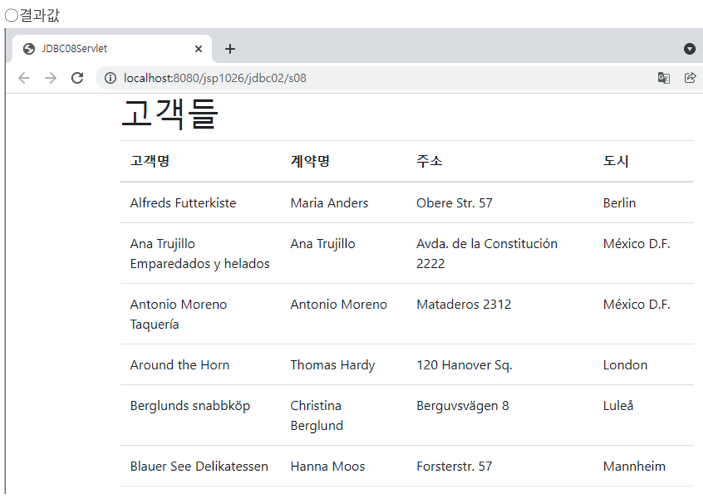
Task: Close the JDBC08Servlet tab
Action: (x=198, y=49)
